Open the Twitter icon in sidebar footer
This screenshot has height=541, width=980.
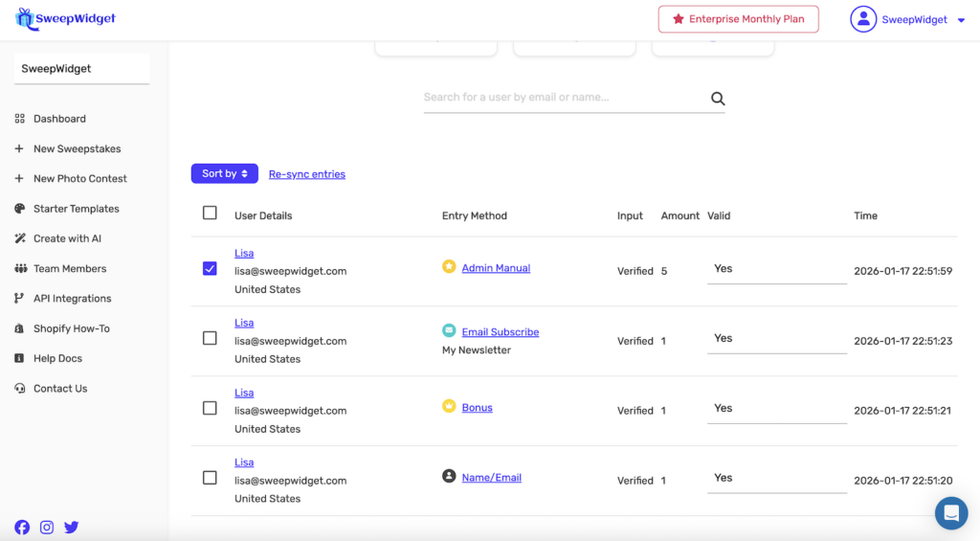point(72,527)
